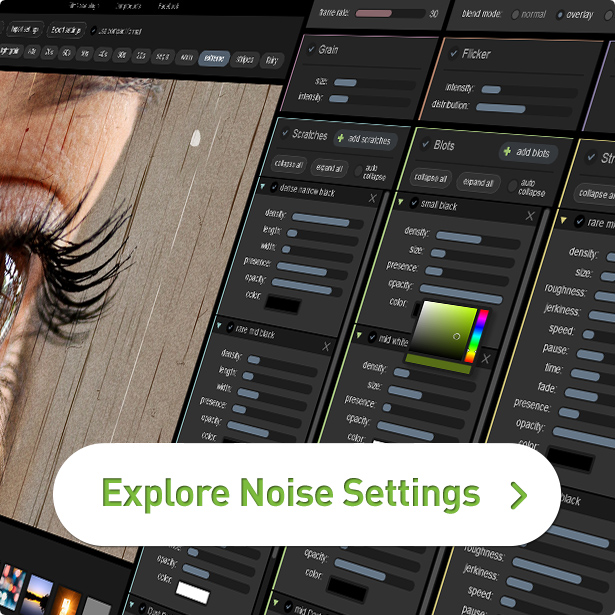The image size is (615, 615).
Task: Uncheck the 'small black' blot layer
Action: [x=414, y=203]
